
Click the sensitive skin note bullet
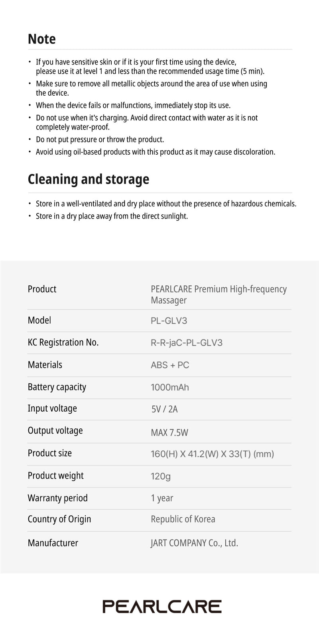click(150, 67)
